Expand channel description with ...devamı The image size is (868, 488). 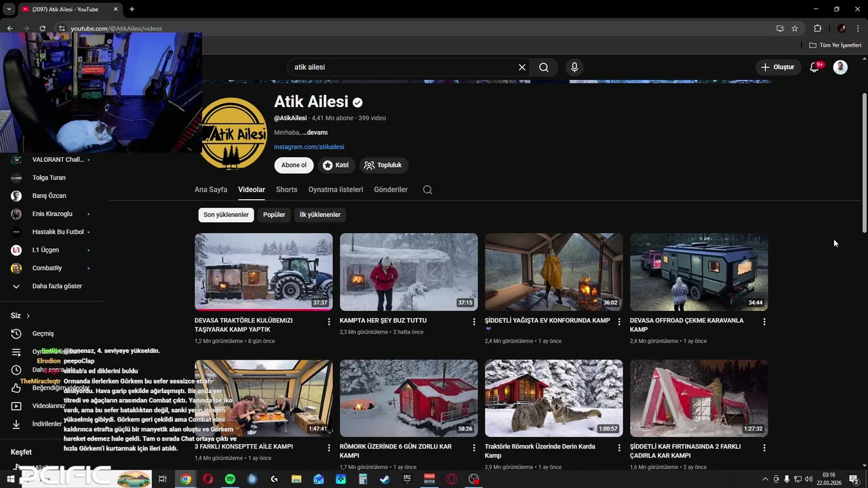click(x=315, y=132)
